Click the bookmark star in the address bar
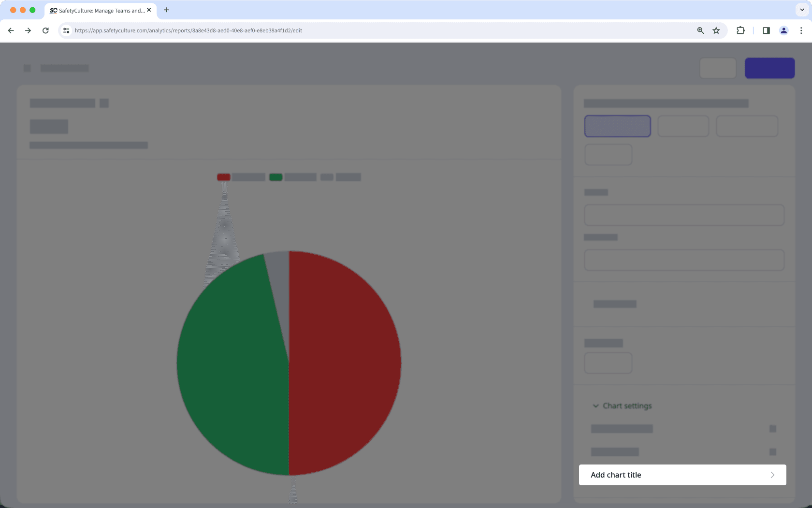The image size is (812, 508). [x=716, y=30]
